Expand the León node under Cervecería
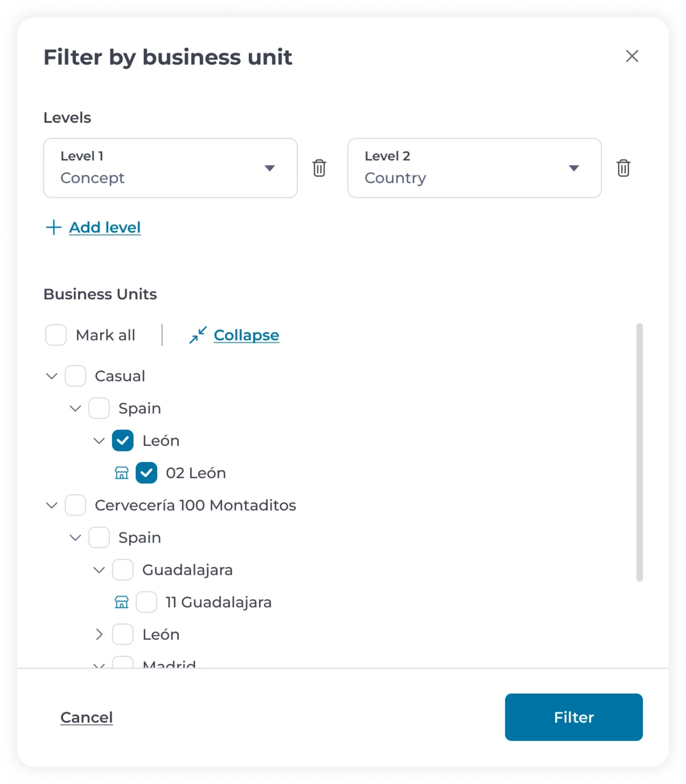This screenshot has width=686, height=784. pos(99,634)
